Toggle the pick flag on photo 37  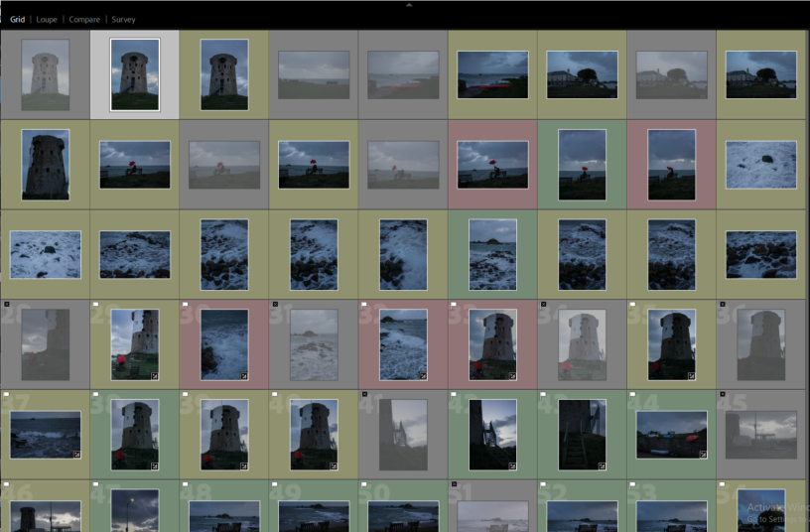pyautogui.click(x=7, y=394)
